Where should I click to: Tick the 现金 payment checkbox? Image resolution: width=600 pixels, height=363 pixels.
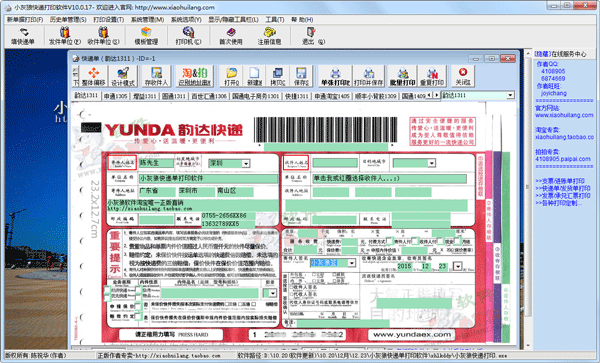458,241
